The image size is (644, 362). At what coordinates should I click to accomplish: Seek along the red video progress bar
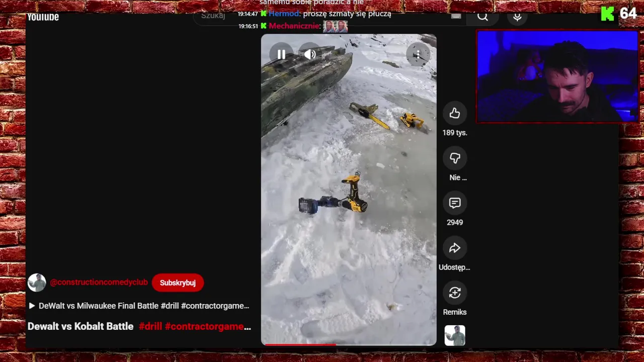point(349,345)
